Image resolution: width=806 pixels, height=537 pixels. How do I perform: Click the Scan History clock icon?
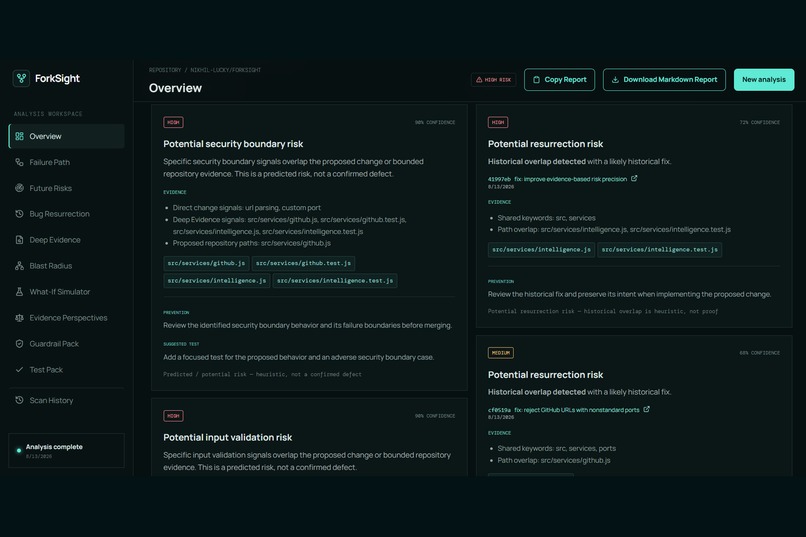point(20,400)
